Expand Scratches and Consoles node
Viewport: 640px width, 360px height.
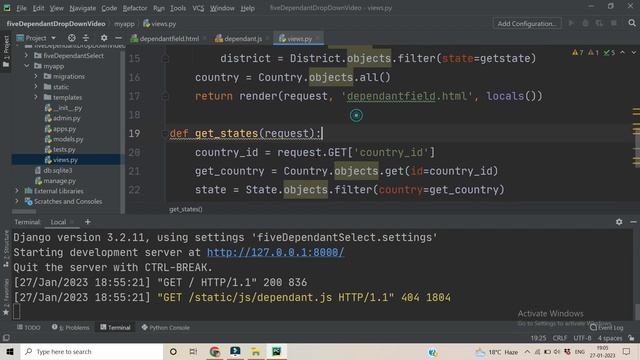click(x=17, y=201)
